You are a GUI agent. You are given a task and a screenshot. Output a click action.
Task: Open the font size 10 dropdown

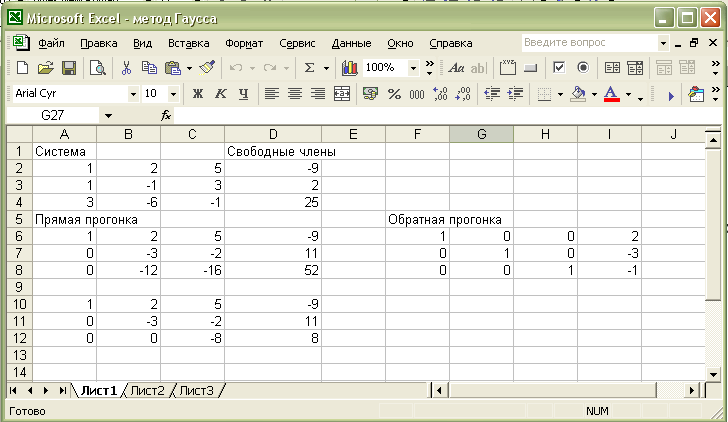pos(173,94)
